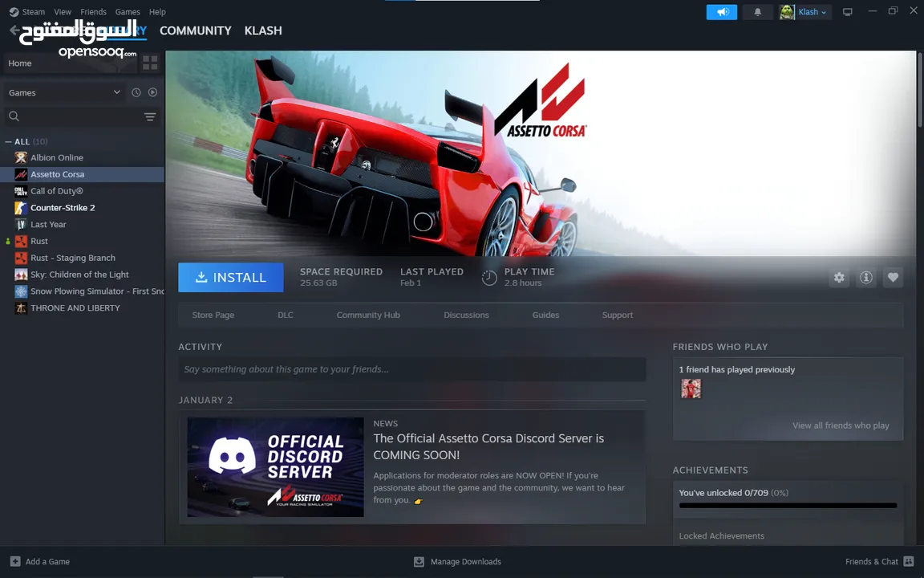
Task: Click the Sky: Children of the Light icon
Action: [21, 275]
